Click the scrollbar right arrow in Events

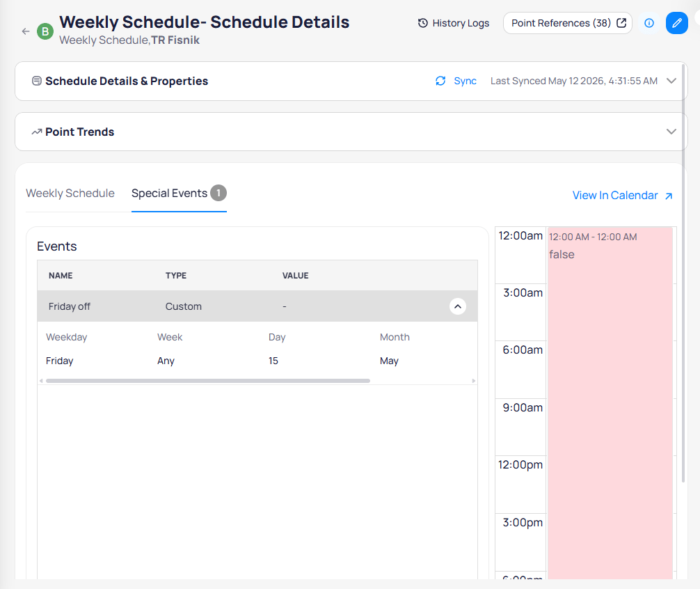474,381
